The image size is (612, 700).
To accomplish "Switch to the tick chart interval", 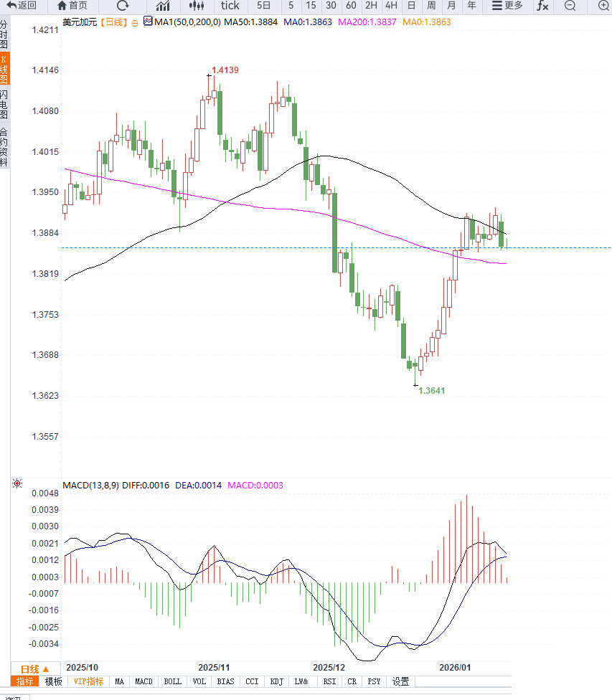I will [230, 6].
